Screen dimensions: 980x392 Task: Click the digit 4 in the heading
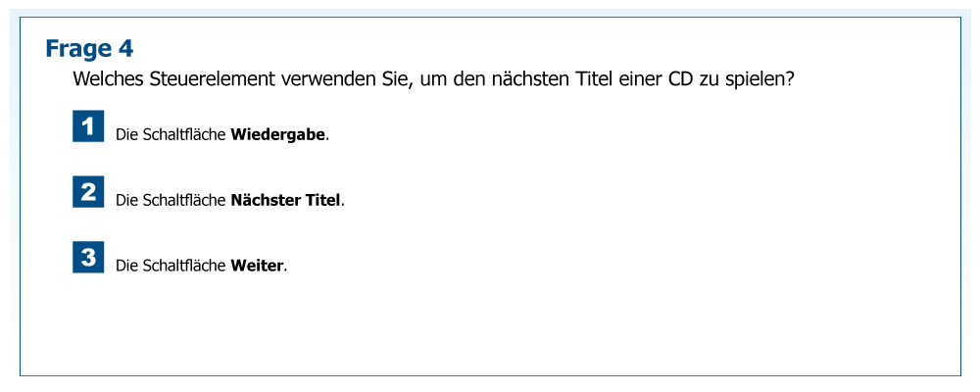point(126,48)
